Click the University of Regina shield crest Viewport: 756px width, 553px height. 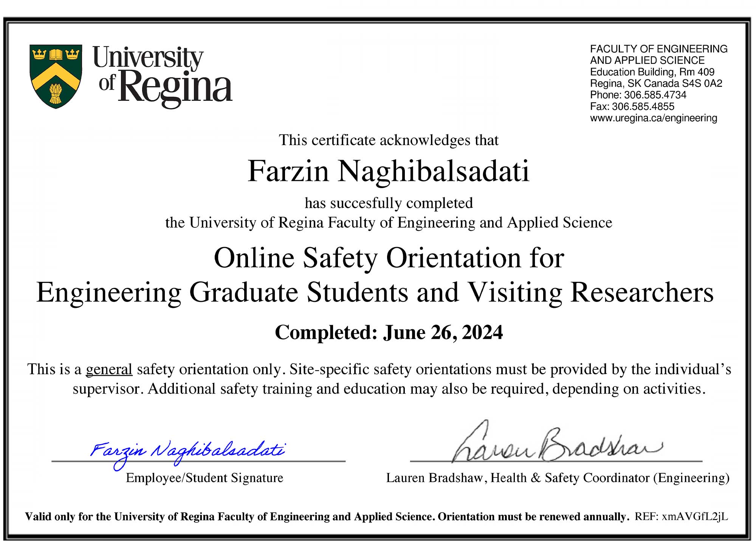[x=56, y=76]
